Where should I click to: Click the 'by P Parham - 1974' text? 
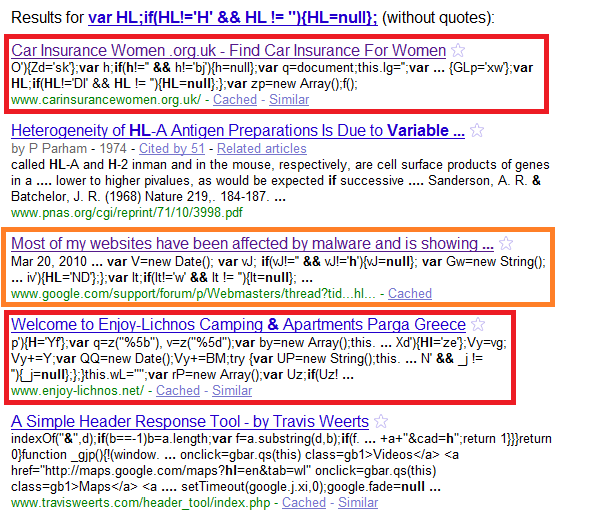pos(69,148)
